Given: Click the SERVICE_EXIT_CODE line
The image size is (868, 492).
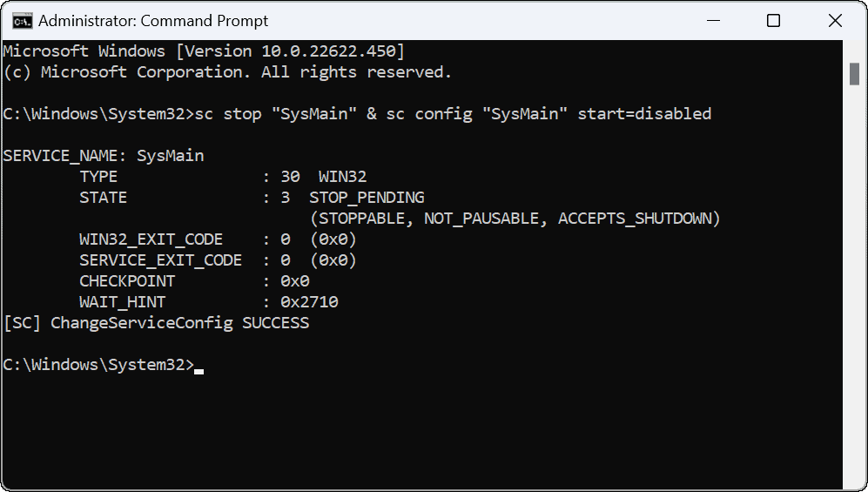Looking at the screenshot, I should tap(218, 260).
